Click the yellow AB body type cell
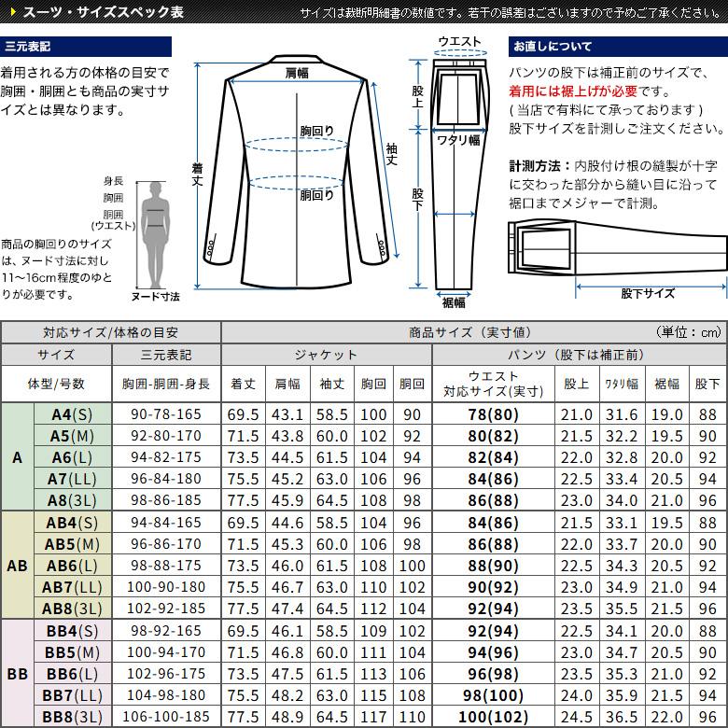This screenshot has height=728, width=728. pyautogui.click(x=17, y=566)
